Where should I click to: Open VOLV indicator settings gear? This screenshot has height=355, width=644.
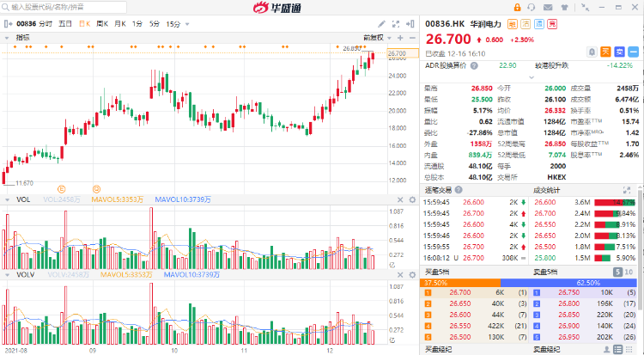[x=412, y=275]
